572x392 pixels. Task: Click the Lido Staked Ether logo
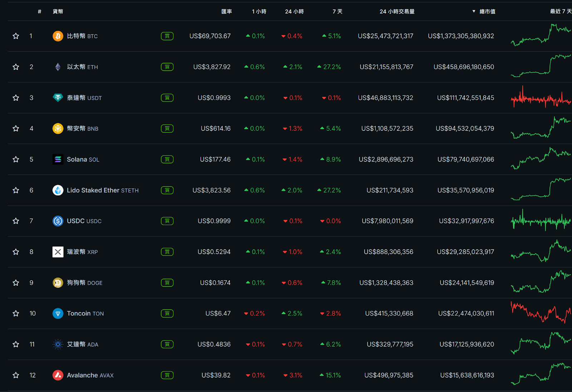[58, 190]
